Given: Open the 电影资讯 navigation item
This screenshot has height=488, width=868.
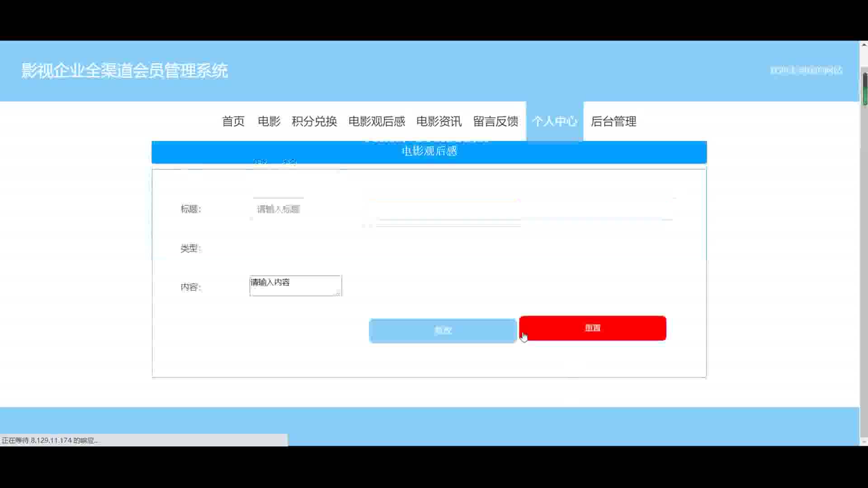Looking at the screenshot, I should click(x=439, y=121).
